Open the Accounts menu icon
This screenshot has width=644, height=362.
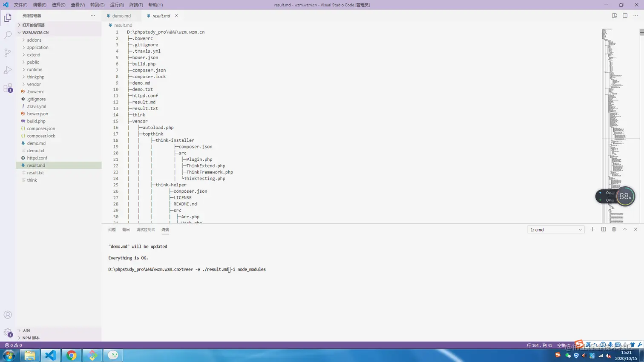click(x=8, y=315)
